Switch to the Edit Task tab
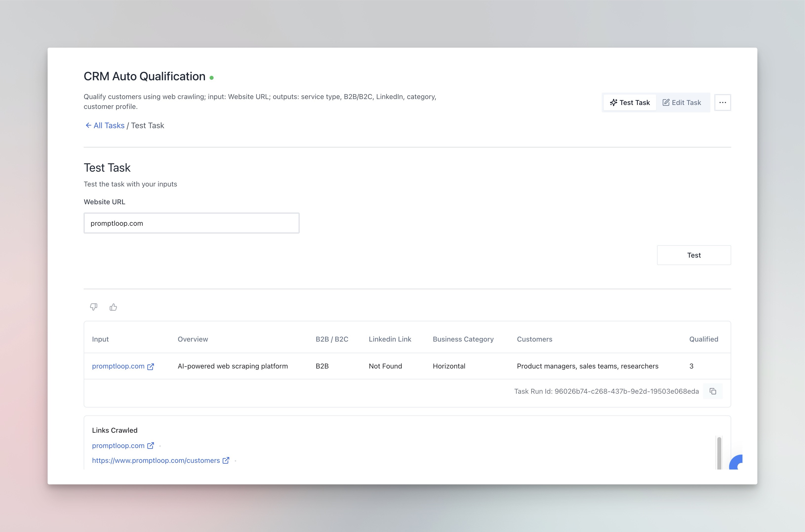Viewport: 805px width, 532px height. tap(682, 102)
